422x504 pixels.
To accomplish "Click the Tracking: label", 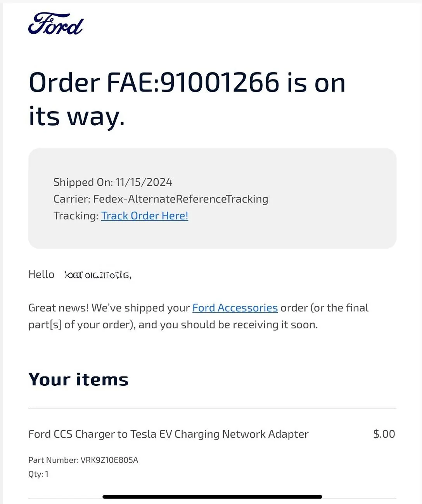I will tap(76, 216).
